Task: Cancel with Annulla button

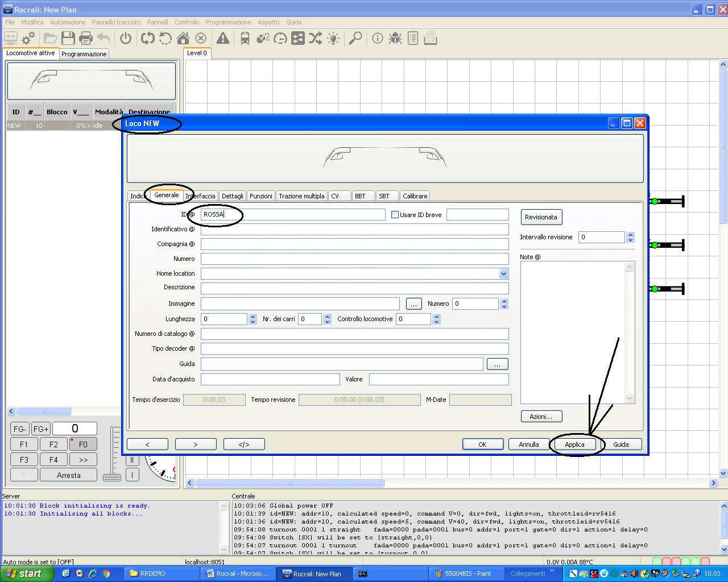Action: tap(528, 444)
